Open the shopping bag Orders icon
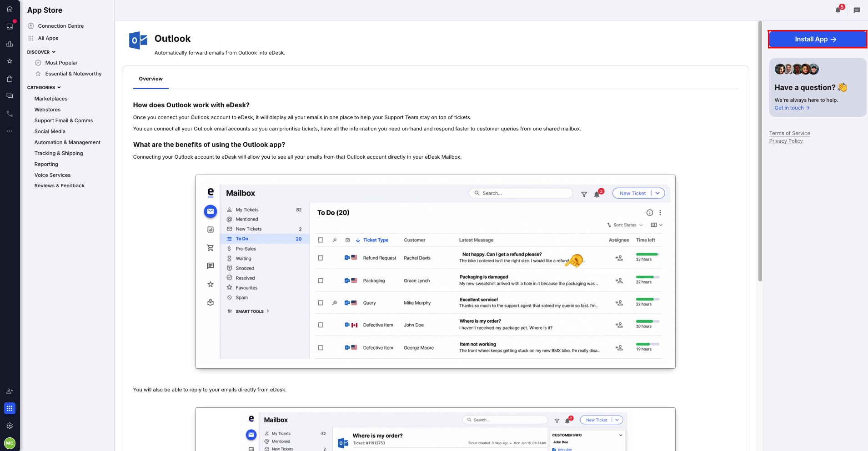The image size is (868, 451). tap(10, 79)
